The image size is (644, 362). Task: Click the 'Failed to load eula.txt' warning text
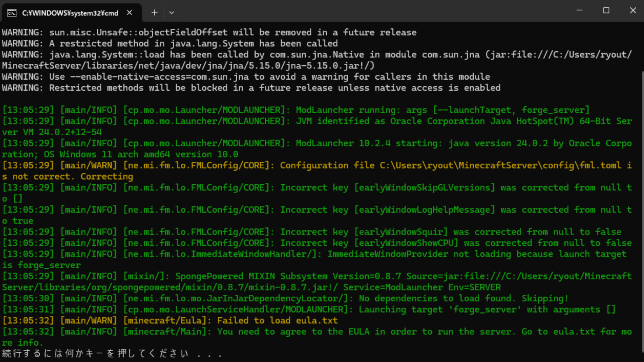277,321
